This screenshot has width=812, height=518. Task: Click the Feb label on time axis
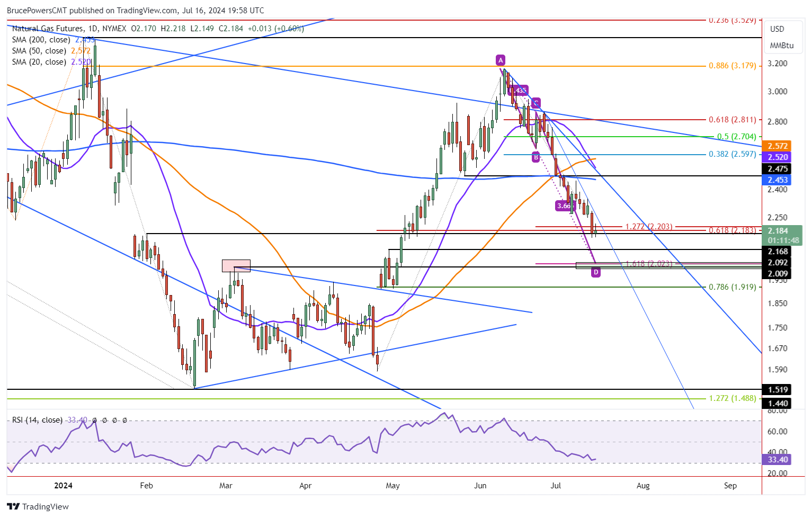[x=146, y=486]
